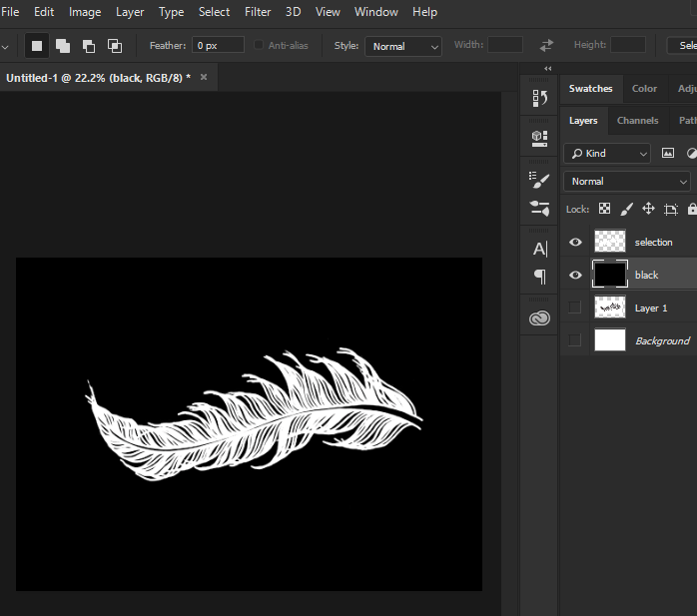Click the Lock transparent pixels icon
Image resolution: width=697 pixels, height=616 pixels.
coord(605,209)
